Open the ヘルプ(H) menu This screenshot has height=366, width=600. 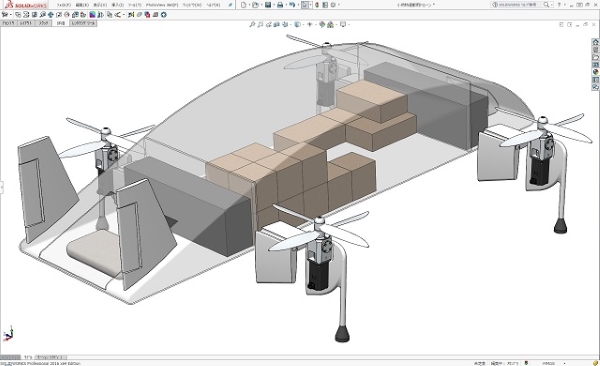(213, 5)
